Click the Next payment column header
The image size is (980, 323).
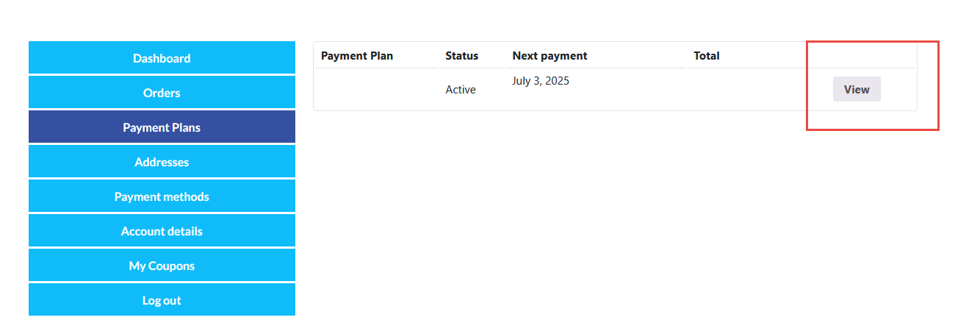(550, 56)
